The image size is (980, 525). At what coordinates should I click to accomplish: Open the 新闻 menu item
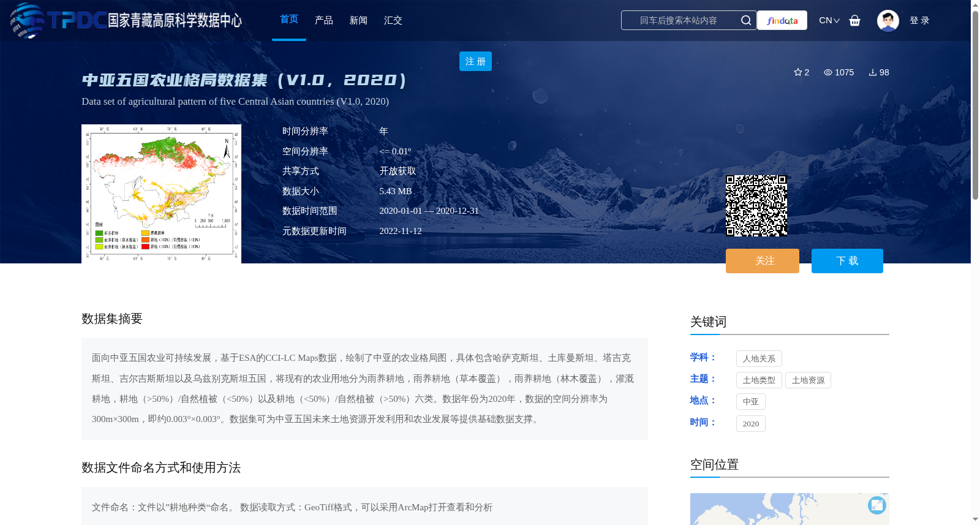coord(358,20)
